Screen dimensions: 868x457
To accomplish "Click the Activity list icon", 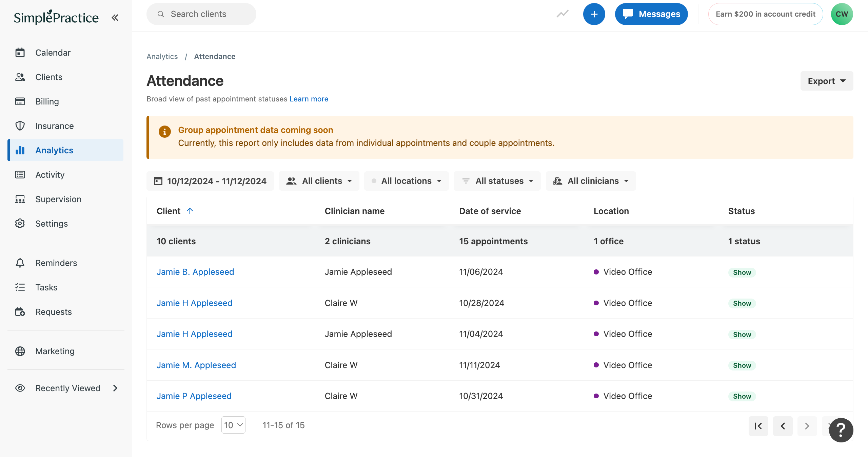I will tap(20, 175).
